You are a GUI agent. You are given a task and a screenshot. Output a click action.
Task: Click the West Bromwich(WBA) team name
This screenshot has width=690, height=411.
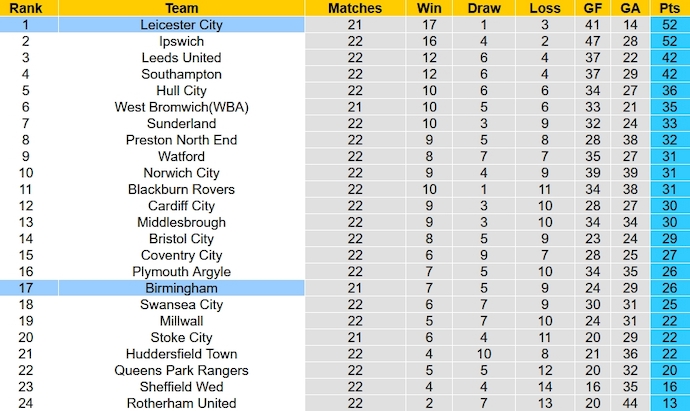[181, 107]
